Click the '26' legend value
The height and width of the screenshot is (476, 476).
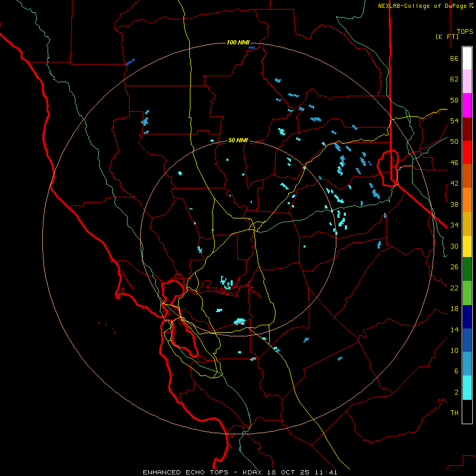[454, 267]
